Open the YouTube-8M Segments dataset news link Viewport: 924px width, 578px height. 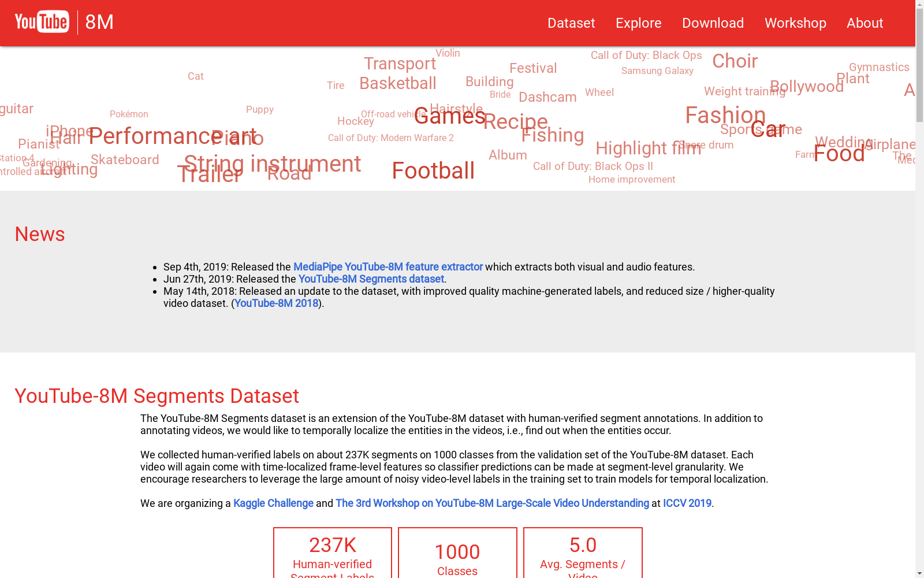coord(371,279)
